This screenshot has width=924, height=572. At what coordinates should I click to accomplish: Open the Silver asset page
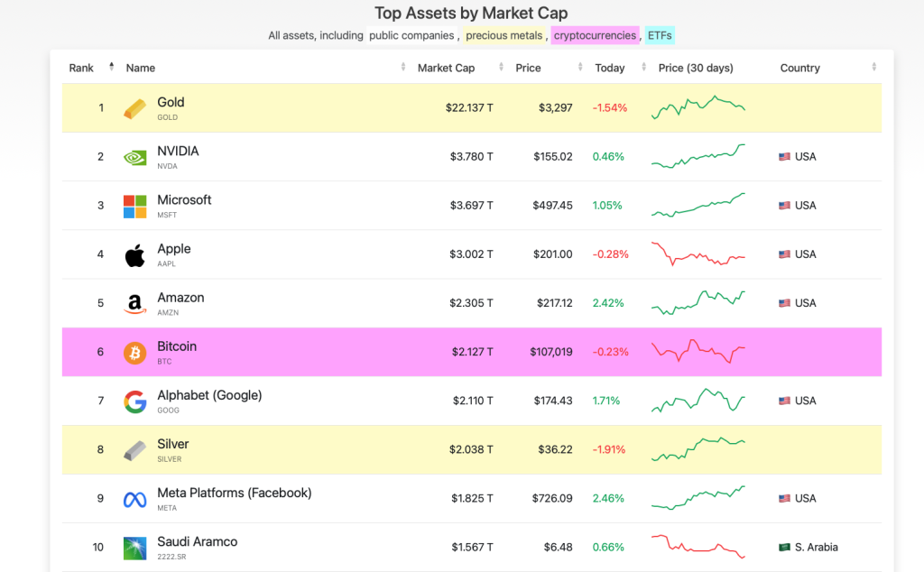tap(172, 444)
